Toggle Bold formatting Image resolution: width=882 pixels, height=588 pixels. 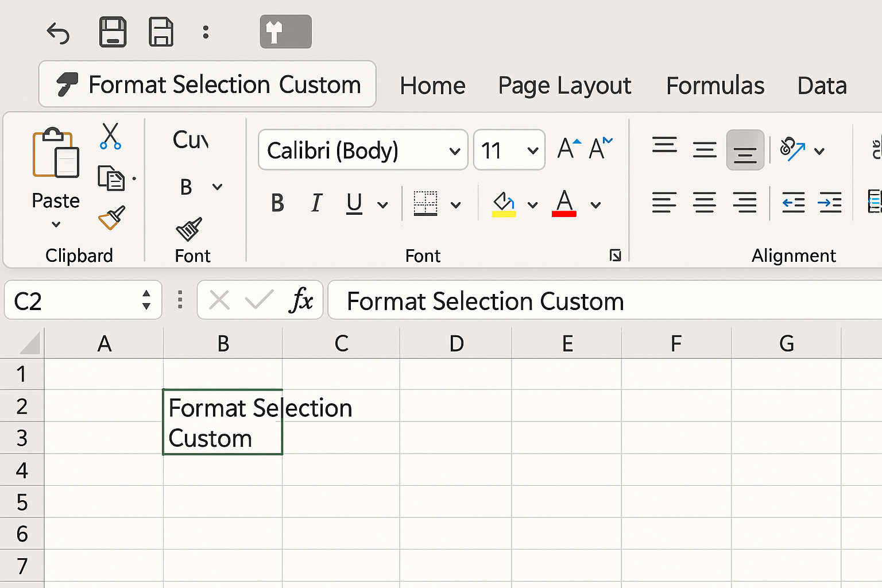pyautogui.click(x=277, y=203)
